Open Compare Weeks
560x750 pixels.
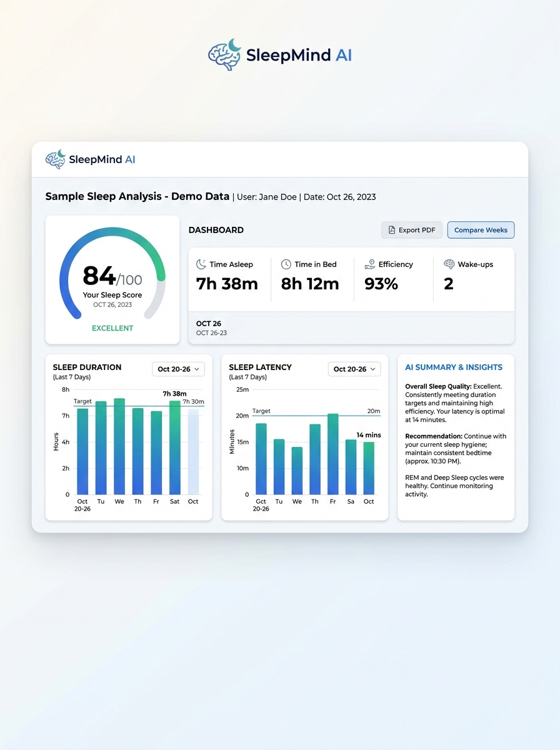point(481,230)
